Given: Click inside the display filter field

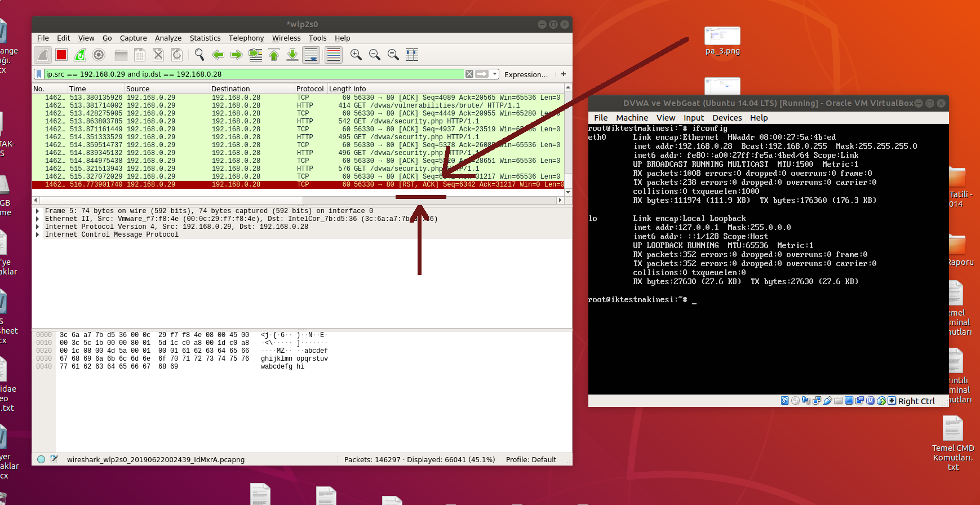Looking at the screenshot, I should click(254, 74).
